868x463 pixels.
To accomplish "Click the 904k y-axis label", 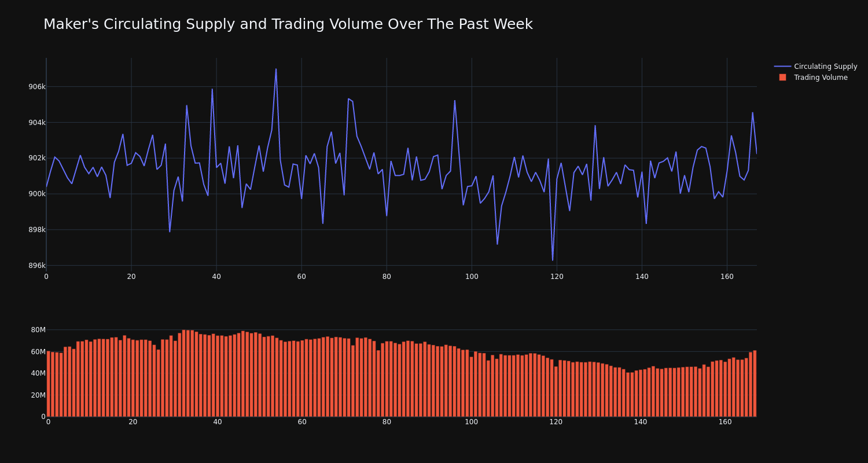I will [37, 123].
